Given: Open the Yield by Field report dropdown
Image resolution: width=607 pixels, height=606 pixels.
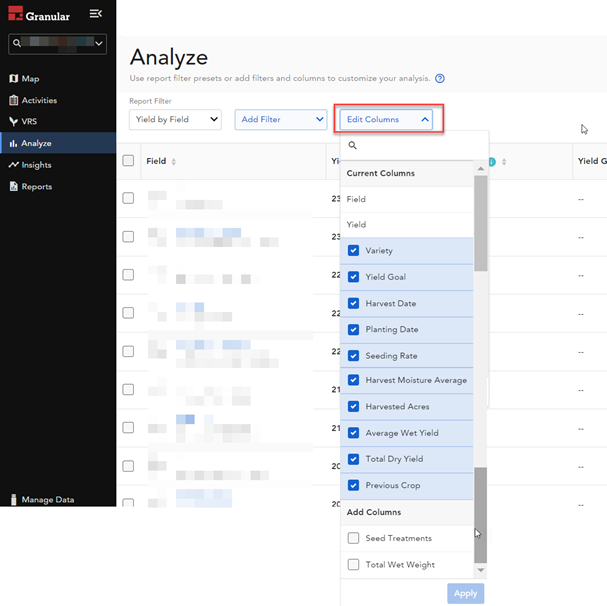Looking at the screenshot, I should (x=175, y=120).
